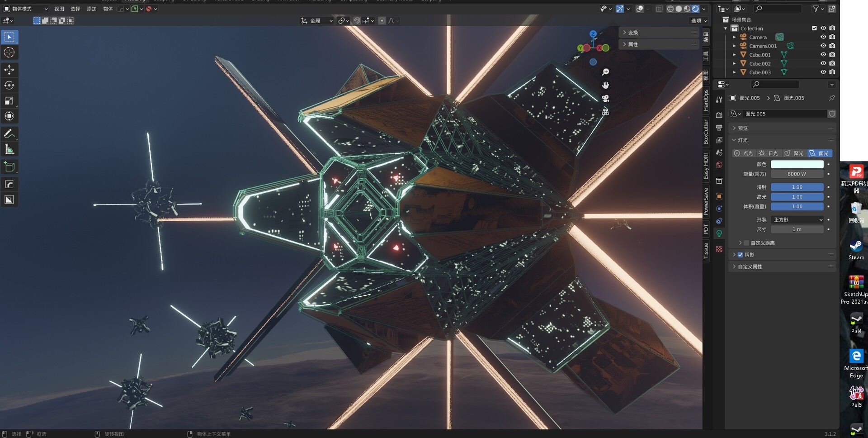Click the 选项 button in the viewport header
The width and height of the screenshot is (868, 438).
pyautogui.click(x=698, y=20)
